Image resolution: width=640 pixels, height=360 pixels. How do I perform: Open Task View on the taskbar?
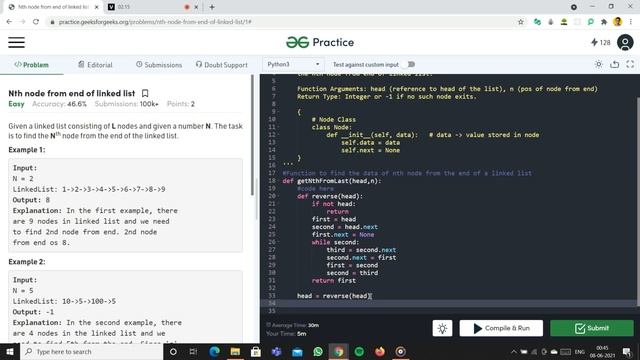(x=193, y=351)
